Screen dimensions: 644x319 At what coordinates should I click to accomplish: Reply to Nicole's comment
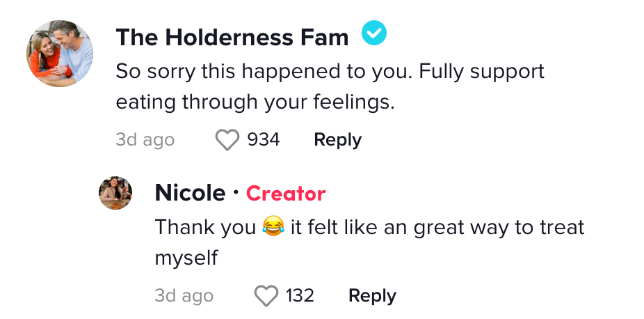(372, 296)
